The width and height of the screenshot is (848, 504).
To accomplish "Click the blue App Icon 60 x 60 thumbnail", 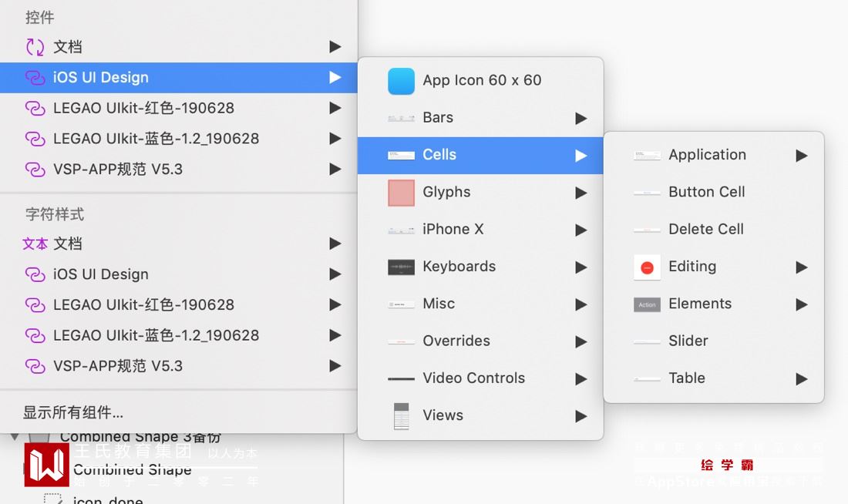I will pos(402,81).
